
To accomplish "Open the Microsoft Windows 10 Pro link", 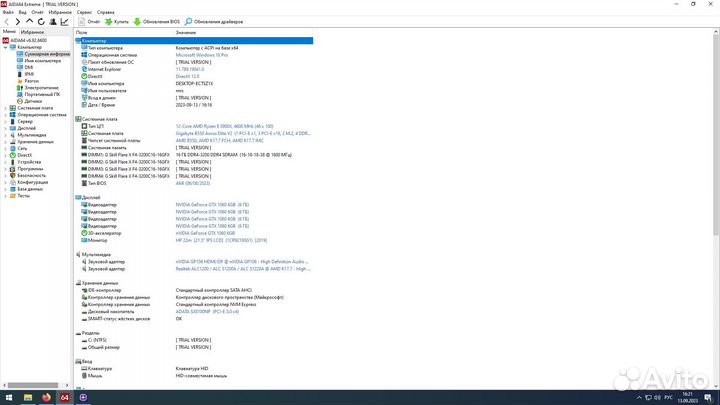I will pos(202,55).
